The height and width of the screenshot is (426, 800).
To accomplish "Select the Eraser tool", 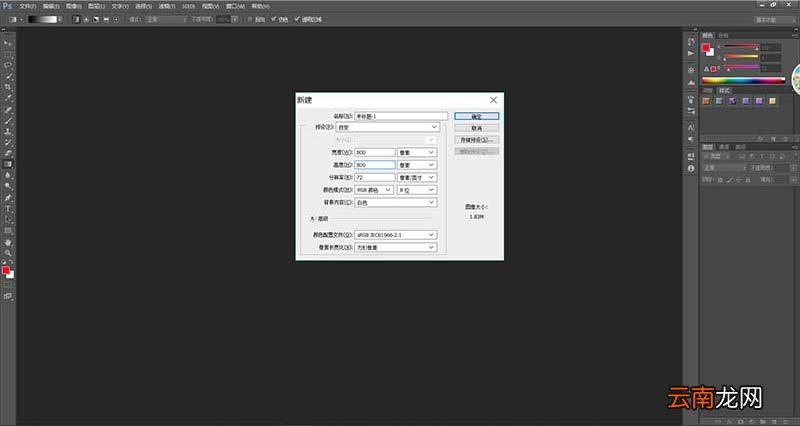I will (8, 153).
